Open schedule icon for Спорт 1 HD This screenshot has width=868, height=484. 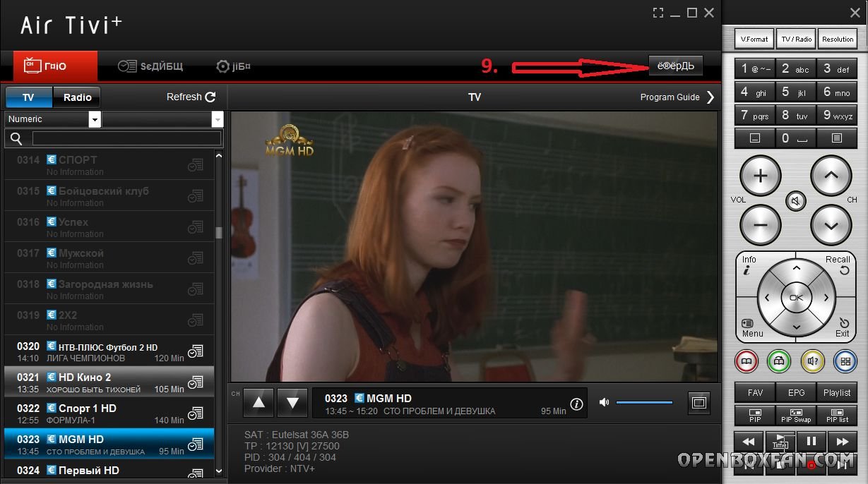[x=196, y=413]
